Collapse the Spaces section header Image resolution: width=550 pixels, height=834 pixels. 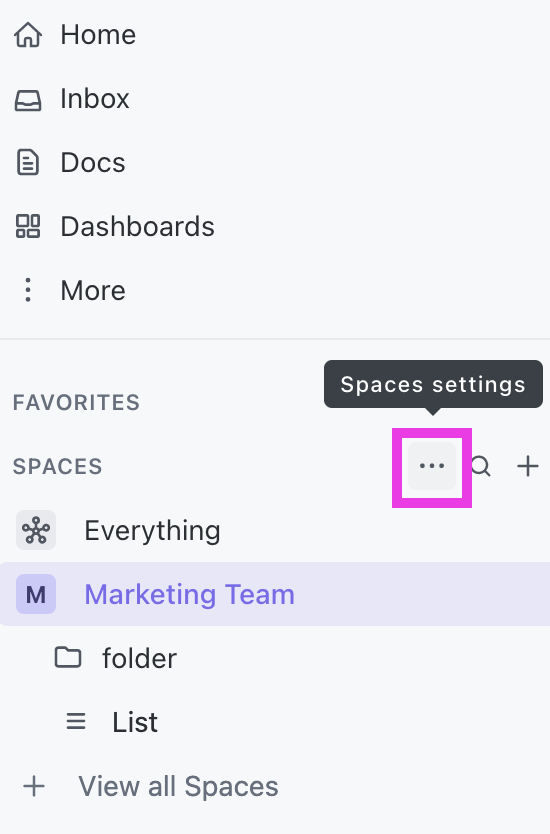tap(57, 466)
